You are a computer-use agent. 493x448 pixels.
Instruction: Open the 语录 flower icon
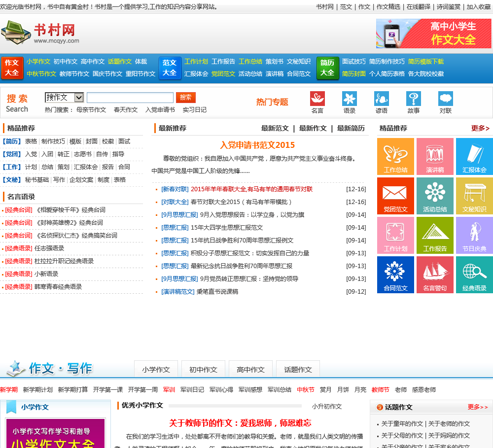350,99
